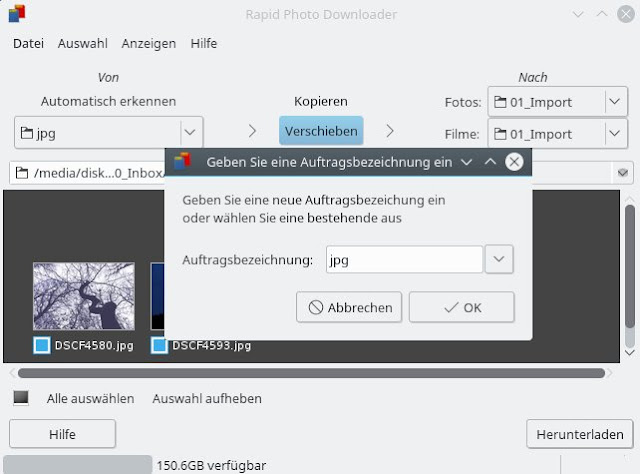Click the DSCF4593.jpg file name
The image size is (640, 474).
[x=211, y=345]
